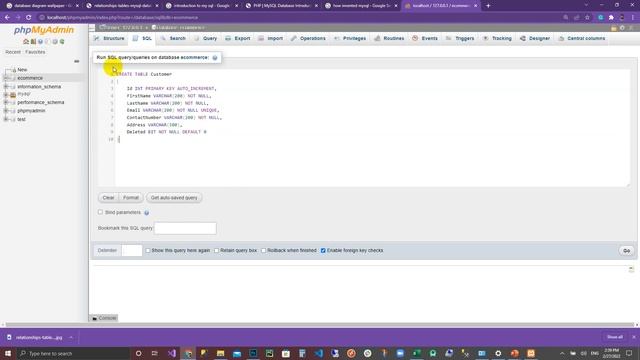
Task: Expand information_schema database node
Action: coord(6,87)
